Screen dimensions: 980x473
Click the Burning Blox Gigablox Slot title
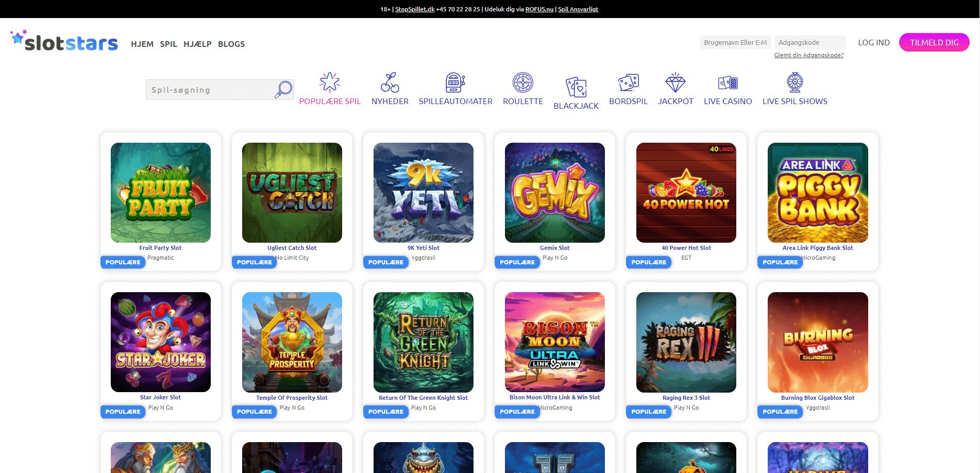(x=818, y=398)
